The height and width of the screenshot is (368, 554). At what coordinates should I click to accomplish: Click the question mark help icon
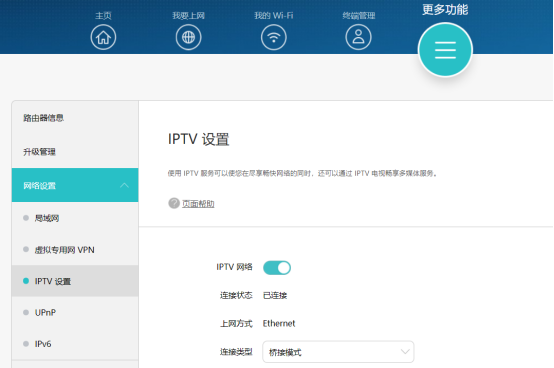point(174,203)
